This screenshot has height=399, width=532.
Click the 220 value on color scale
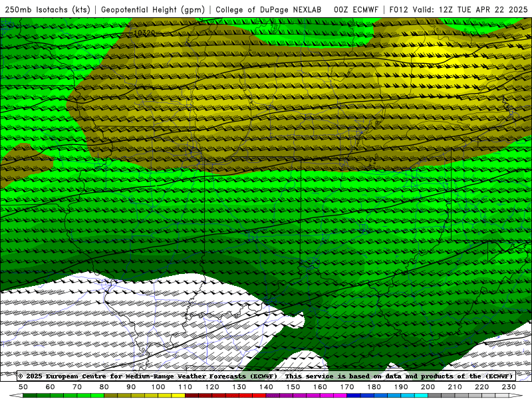[x=481, y=387]
